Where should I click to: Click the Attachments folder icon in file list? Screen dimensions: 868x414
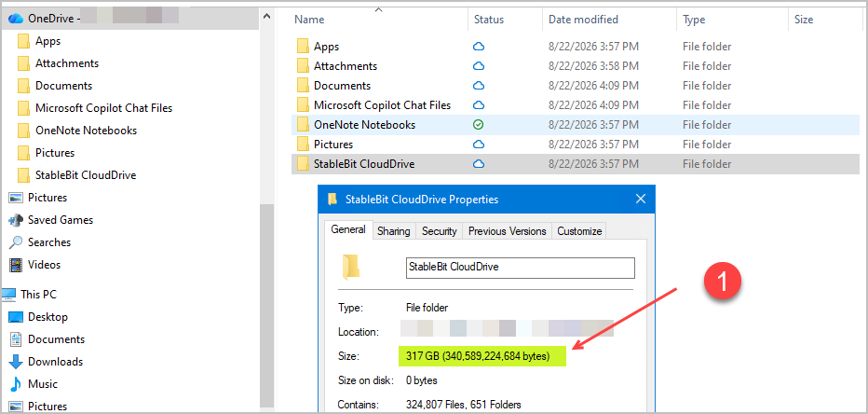click(303, 66)
